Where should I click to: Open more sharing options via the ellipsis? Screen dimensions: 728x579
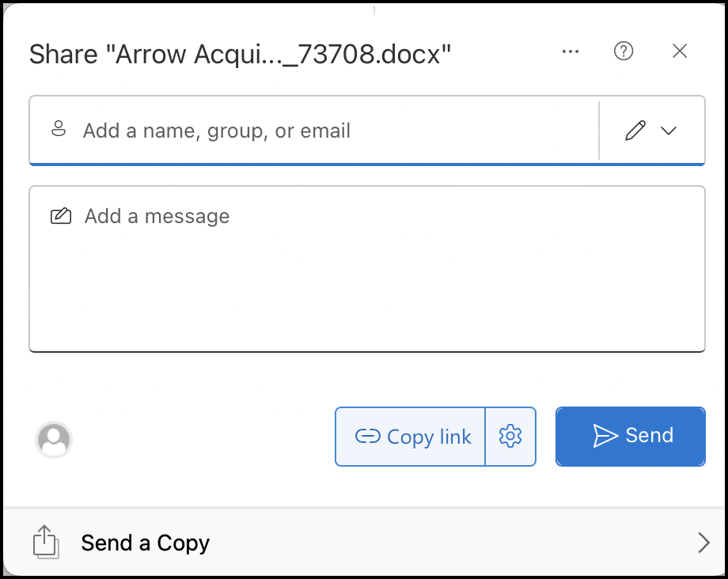(571, 51)
